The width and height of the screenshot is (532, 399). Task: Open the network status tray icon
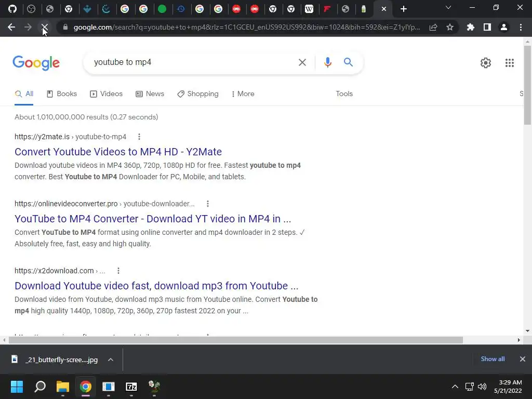(469, 387)
